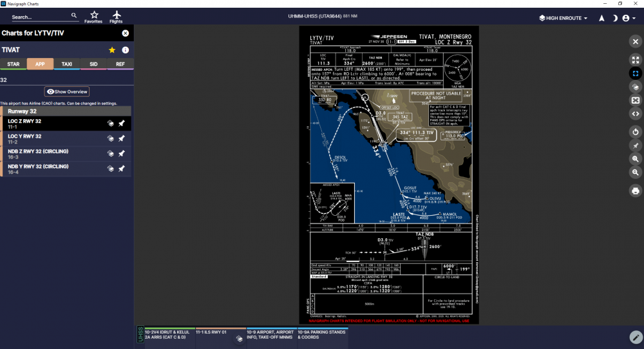The image size is (644, 349).
Task: Click the fullscreen expand-arrows chart icon
Action: (636, 60)
